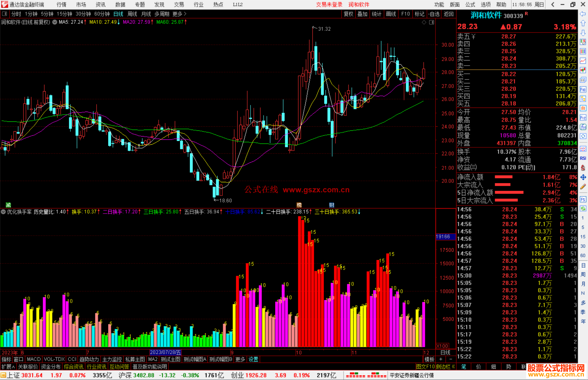588x380 pixels.
Task: Click the F12 sidebar icon
Action: point(583,118)
